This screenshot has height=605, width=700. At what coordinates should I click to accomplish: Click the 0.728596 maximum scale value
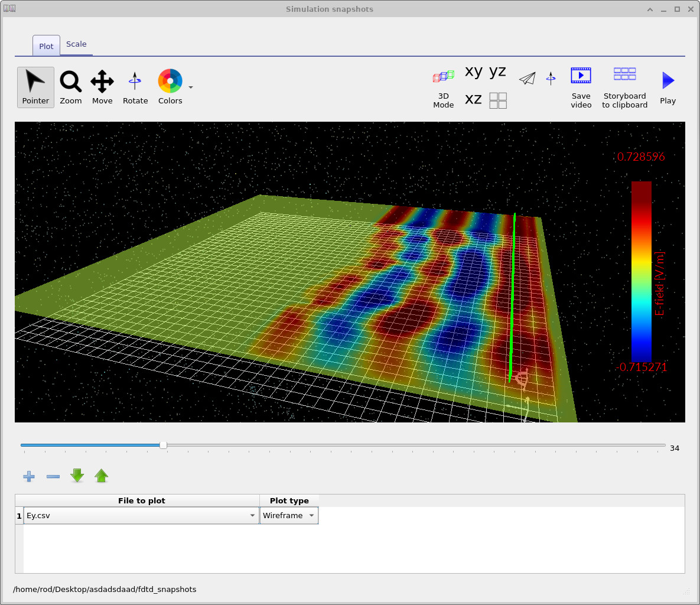pyautogui.click(x=640, y=157)
